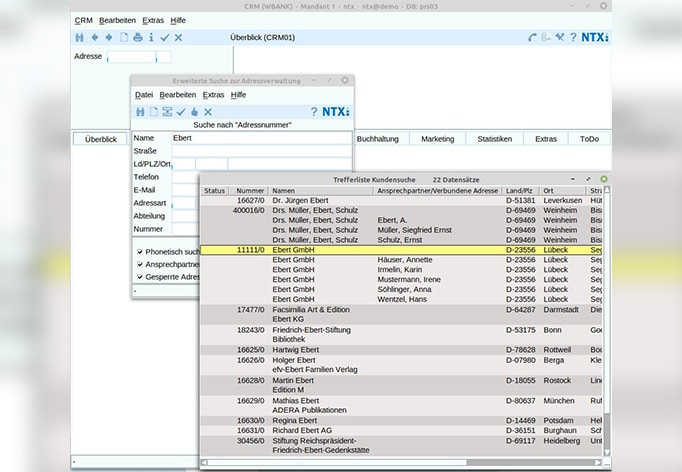682x472 pixels.
Task: Switch to the Überblick tab
Action: tap(100, 139)
